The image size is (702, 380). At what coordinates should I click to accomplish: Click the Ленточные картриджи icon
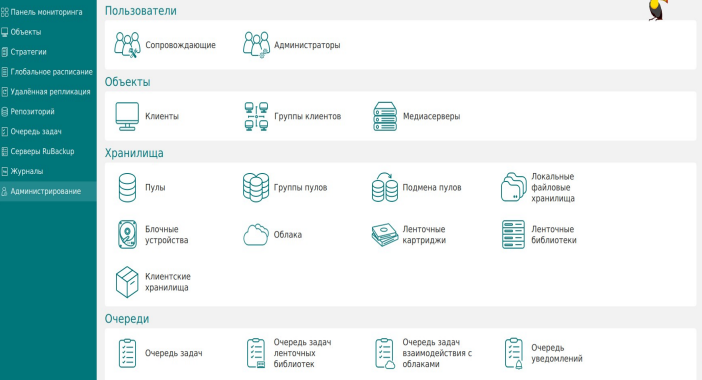pyautogui.click(x=385, y=235)
